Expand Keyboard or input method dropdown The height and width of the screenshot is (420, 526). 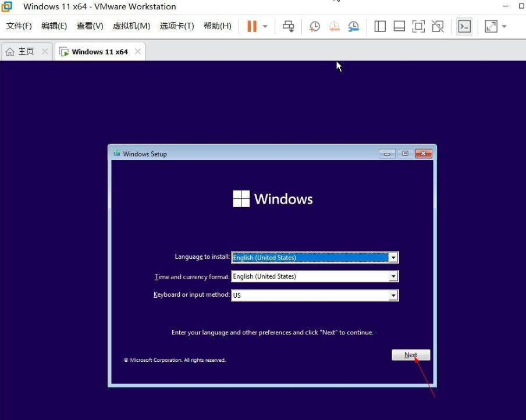(393, 296)
